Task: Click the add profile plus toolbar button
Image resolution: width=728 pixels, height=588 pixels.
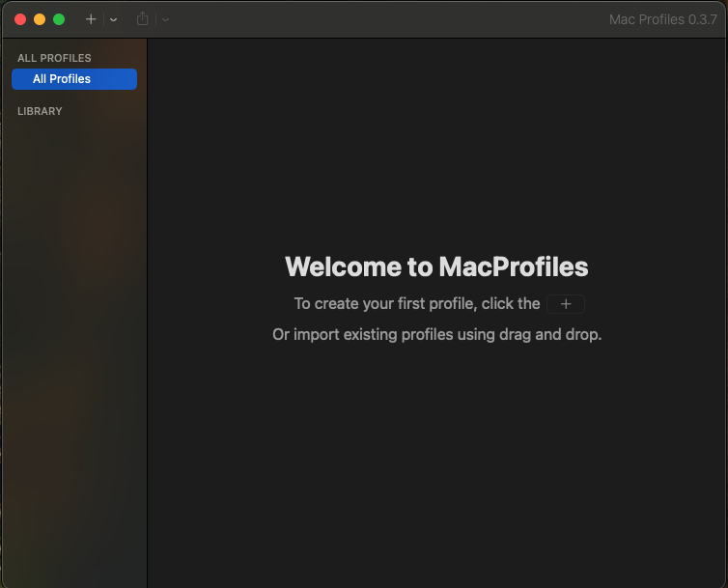Action: (x=91, y=19)
